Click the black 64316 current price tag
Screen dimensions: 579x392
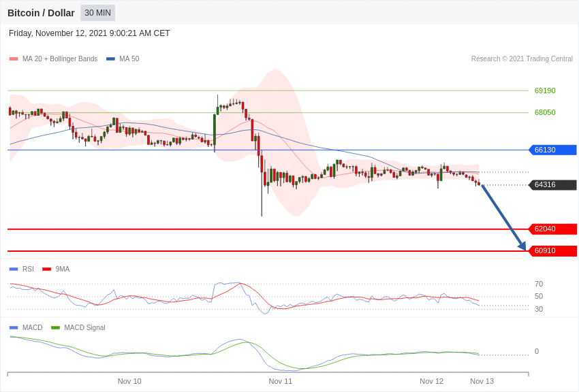pyautogui.click(x=553, y=184)
